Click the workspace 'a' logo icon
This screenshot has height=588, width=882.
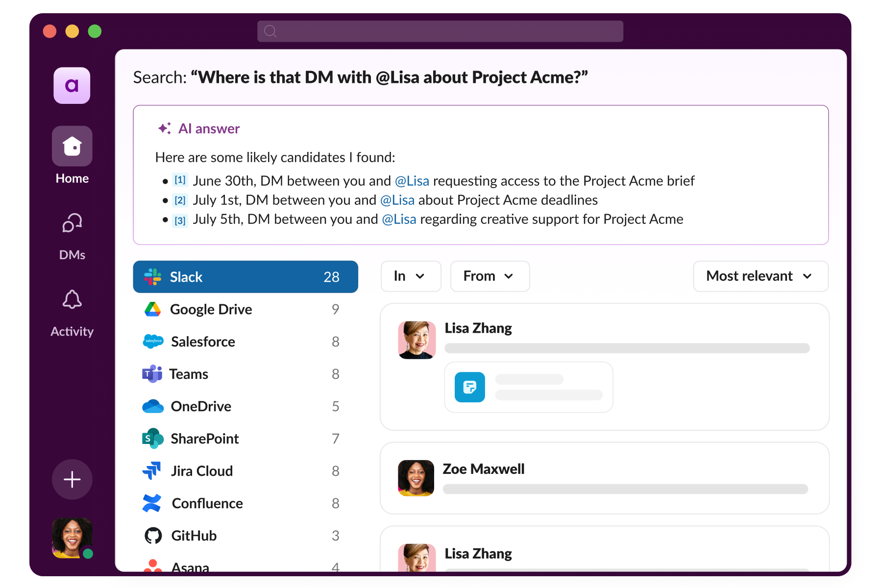(72, 86)
